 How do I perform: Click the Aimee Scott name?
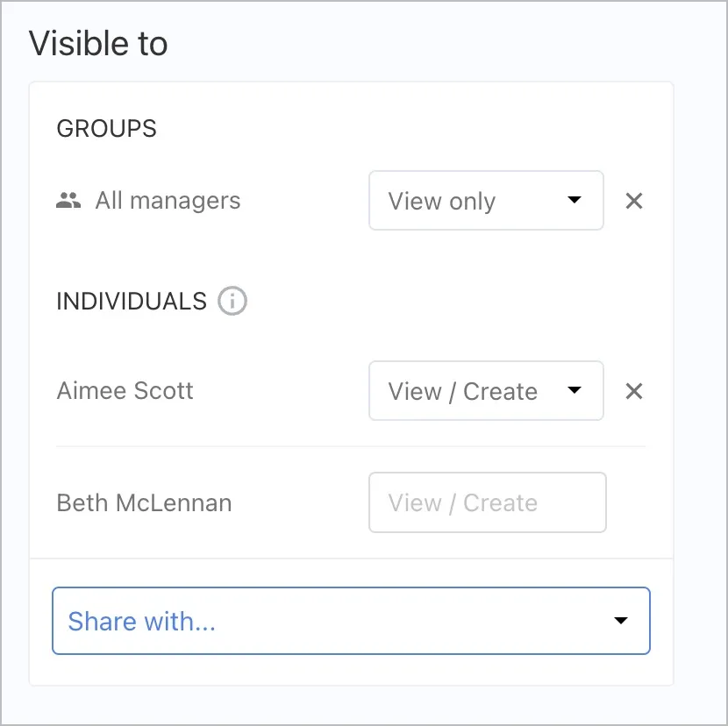(x=125, y=391)
